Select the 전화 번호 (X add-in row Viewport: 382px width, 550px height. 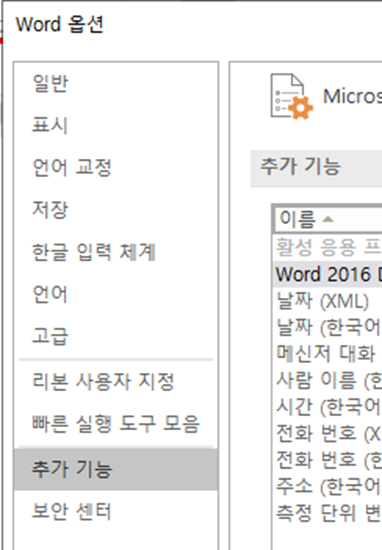coord(328,433)
